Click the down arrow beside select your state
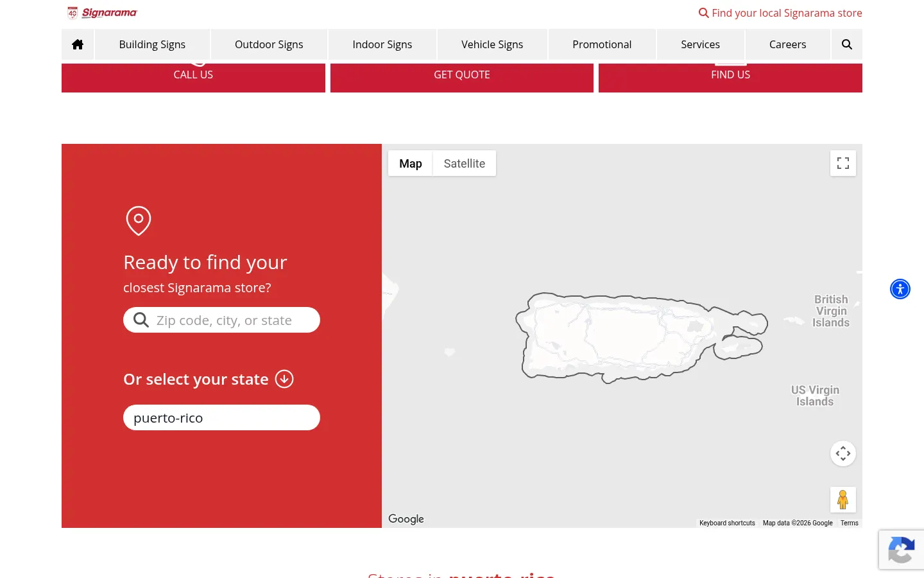Viewport: 924px width, 578px height. (x=284, y=379)
